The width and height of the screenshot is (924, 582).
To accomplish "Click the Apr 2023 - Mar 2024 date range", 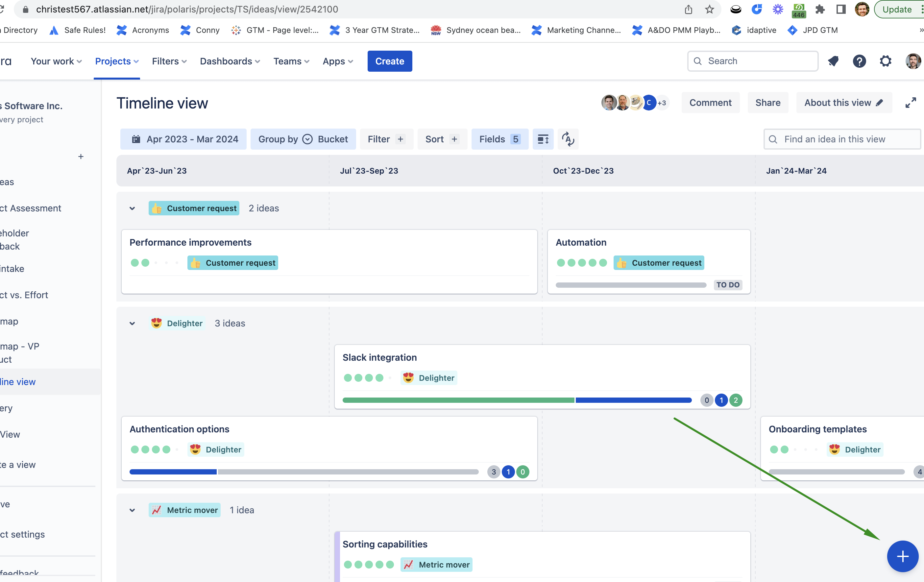I will click(183, 139).
